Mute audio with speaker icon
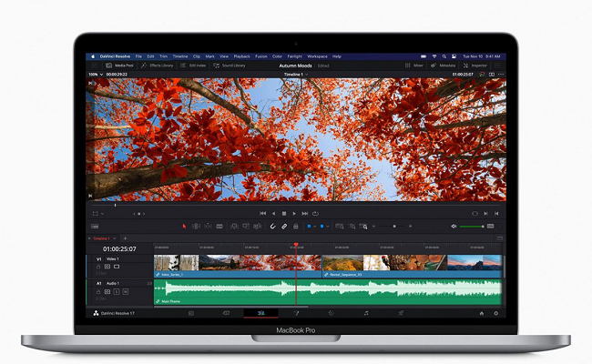Viewport: 592px width, 364px height. [454, 227]
